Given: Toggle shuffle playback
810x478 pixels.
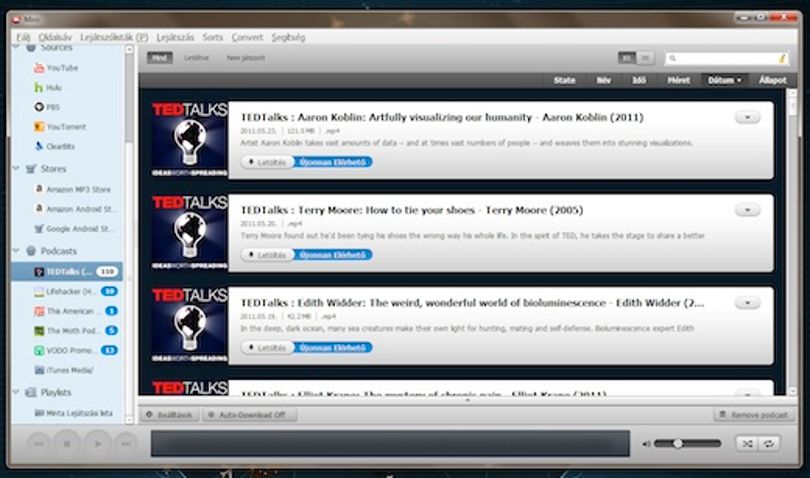Looking at the screenshot, I should click(747, 443).
